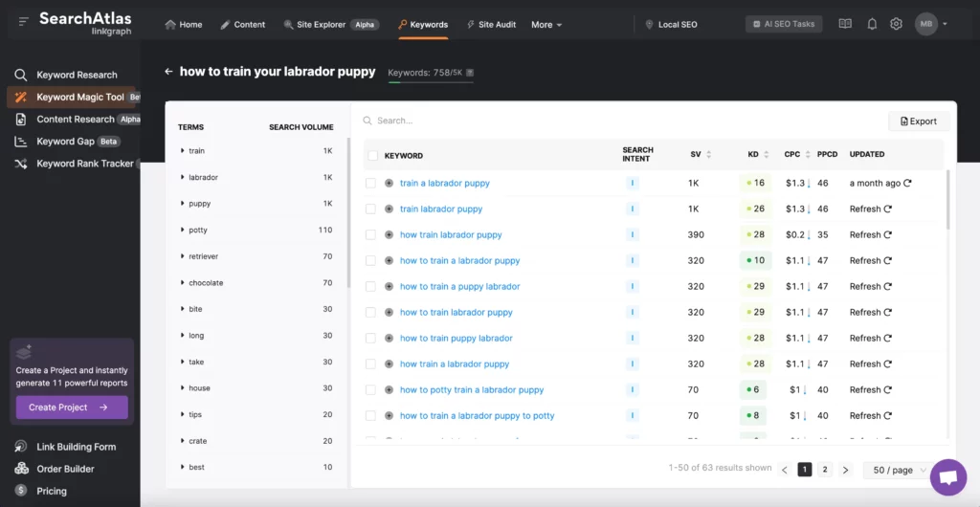Open Keyword Gap in the sidebar
The image size is (980, 507).
(65, 142)
